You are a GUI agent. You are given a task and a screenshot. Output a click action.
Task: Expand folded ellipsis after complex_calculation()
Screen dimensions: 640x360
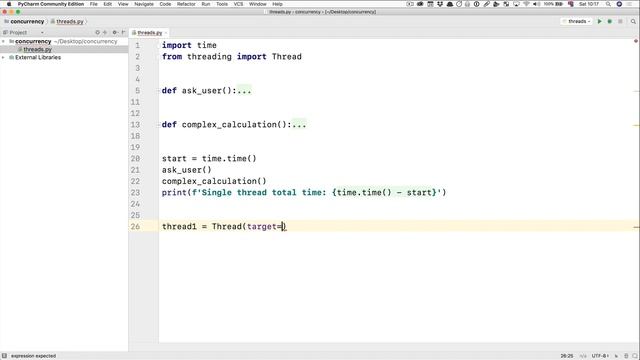(299, 124)
